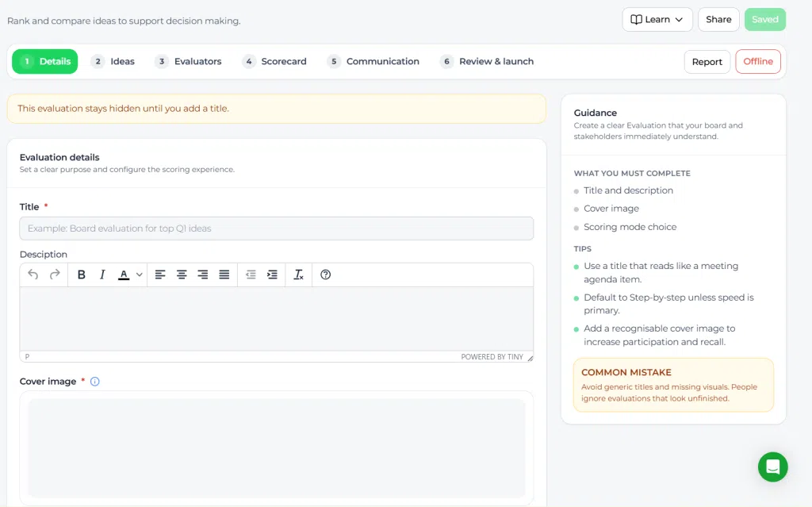
Task: Click the Share button
Action: (718, 20)
